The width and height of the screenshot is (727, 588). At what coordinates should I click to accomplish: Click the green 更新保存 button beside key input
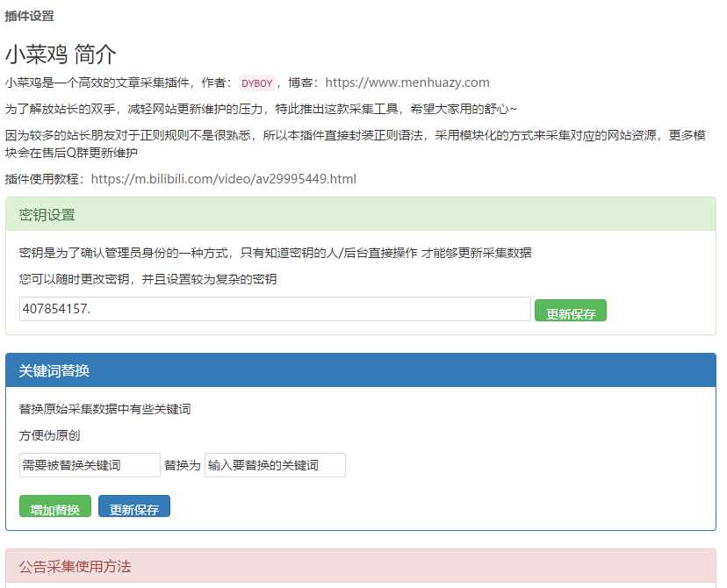pyautogui.click(x=570, y=311)
